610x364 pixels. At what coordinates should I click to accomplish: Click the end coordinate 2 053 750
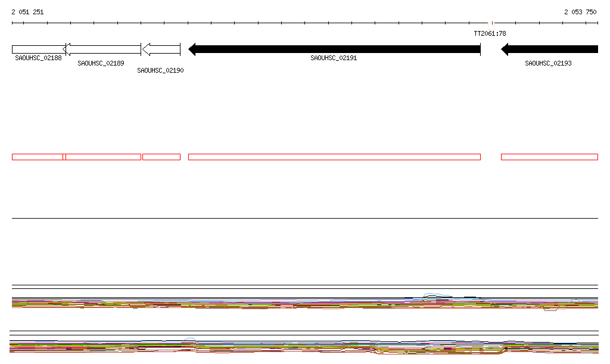tap(580, 12)
